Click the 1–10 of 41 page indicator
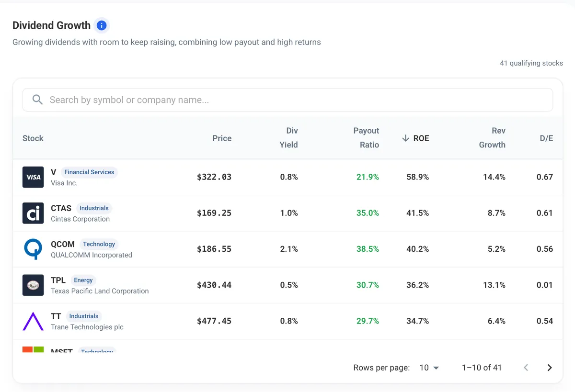 click(482, 368)
